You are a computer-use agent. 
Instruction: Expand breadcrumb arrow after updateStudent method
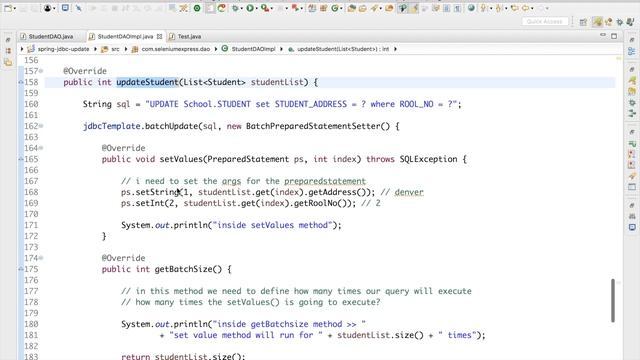(395, 49)
